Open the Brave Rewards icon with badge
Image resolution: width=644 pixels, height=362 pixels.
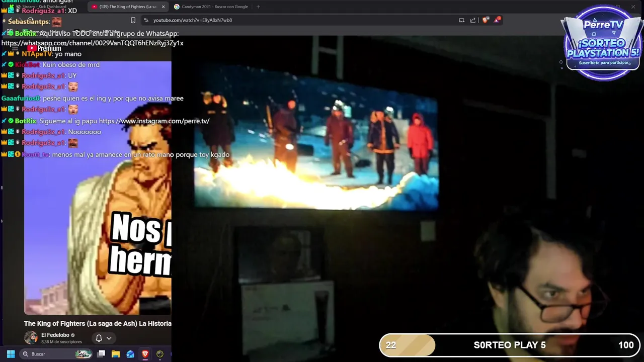click(x=497, y=20)
